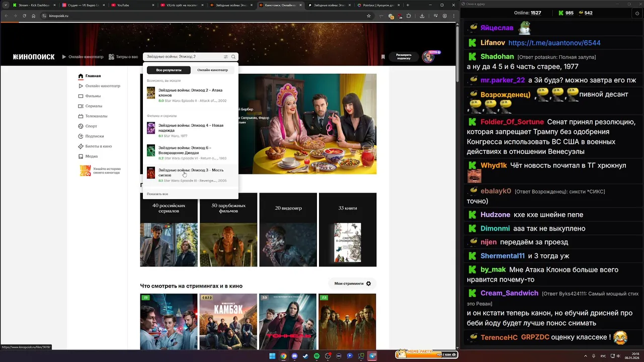The width and height of the screenshot is (644, 362).
Task: Open Камбэк movie poster
Action: [x=228, y=322]
